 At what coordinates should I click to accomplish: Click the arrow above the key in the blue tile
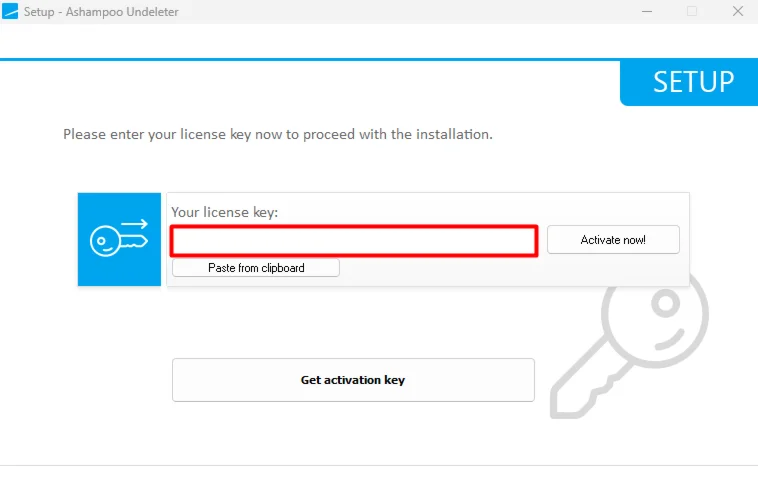136,225
